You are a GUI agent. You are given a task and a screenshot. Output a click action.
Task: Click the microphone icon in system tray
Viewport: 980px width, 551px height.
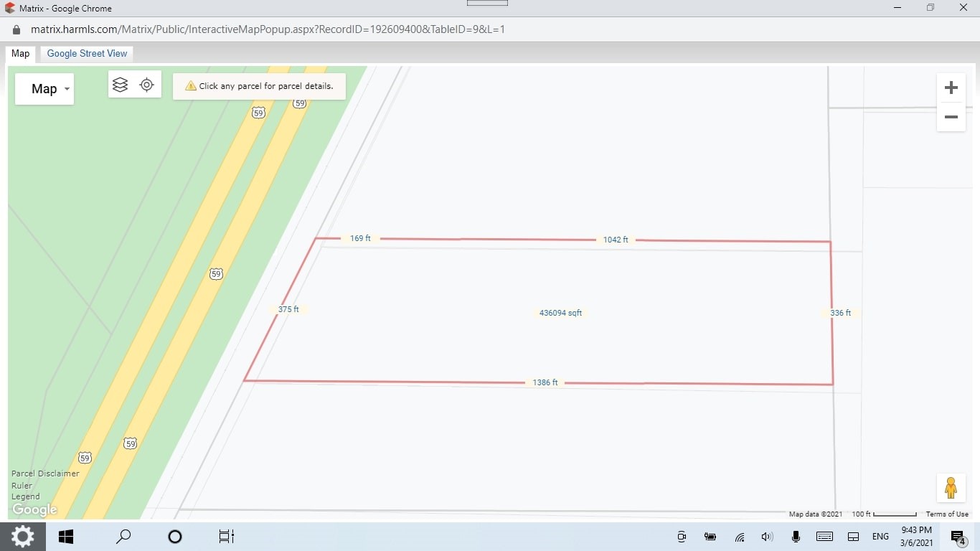pyautogui.click(x=796, y=537)
